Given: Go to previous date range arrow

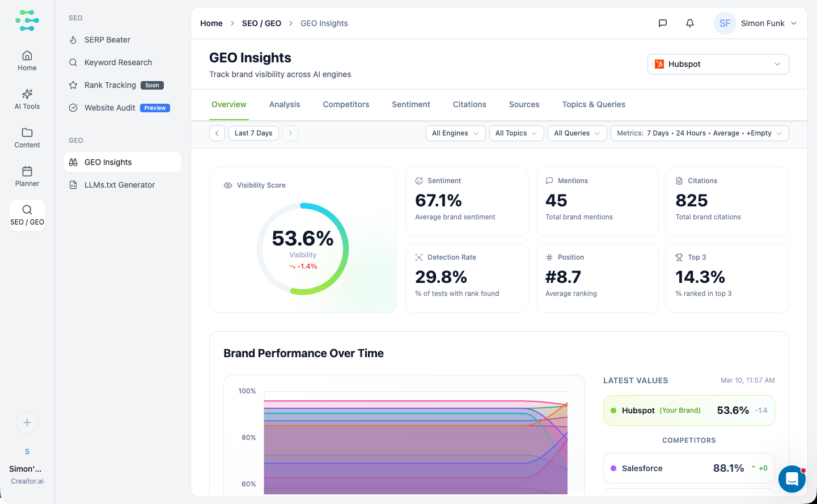Looking at the screenshot, I should (217, 133).
